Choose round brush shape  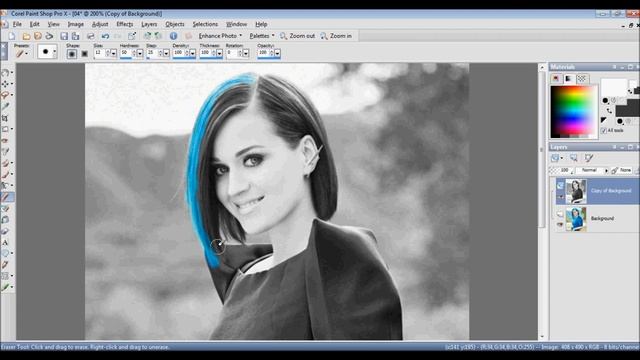[x=72, y=53]
